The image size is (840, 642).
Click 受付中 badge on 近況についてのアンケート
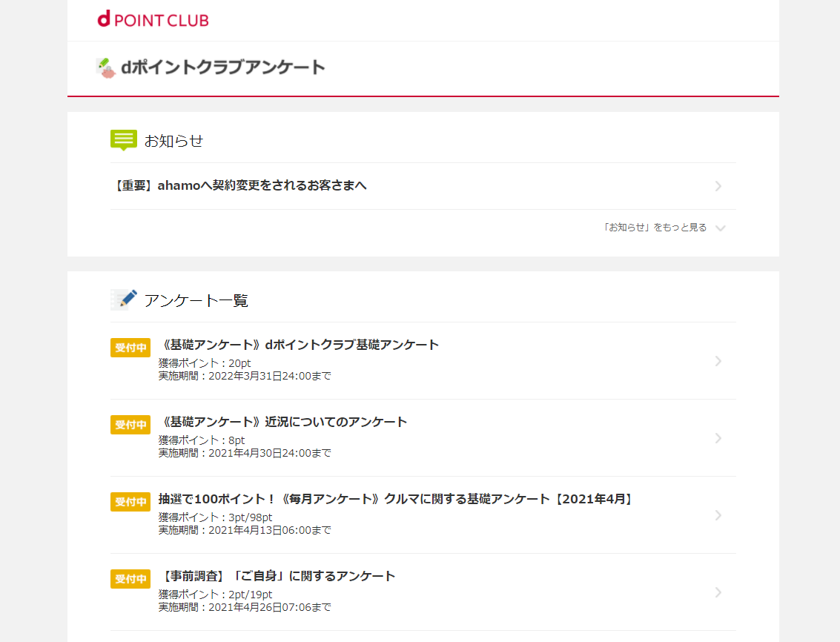[x=130, y=425]
